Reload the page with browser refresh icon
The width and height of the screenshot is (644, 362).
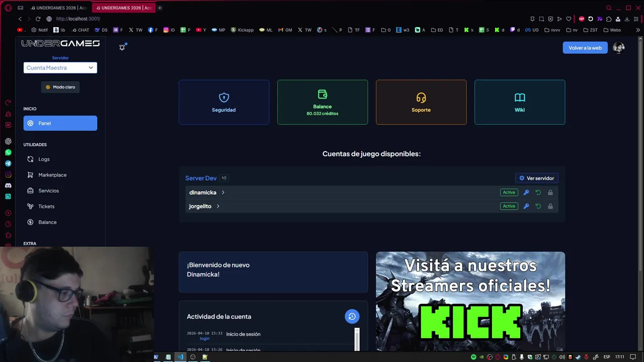38,19
